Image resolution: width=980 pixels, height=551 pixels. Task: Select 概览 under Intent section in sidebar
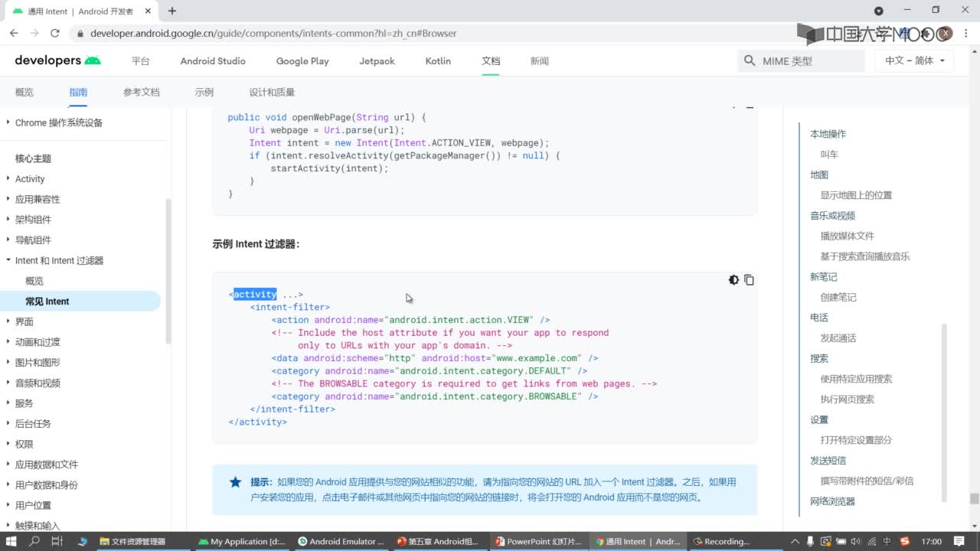[x=34, y=281]
